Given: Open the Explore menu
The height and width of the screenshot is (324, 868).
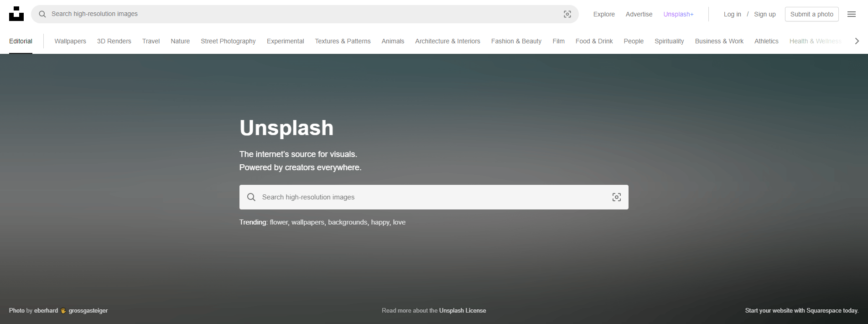Looking at the screenshot, I should tap(604, 14).
